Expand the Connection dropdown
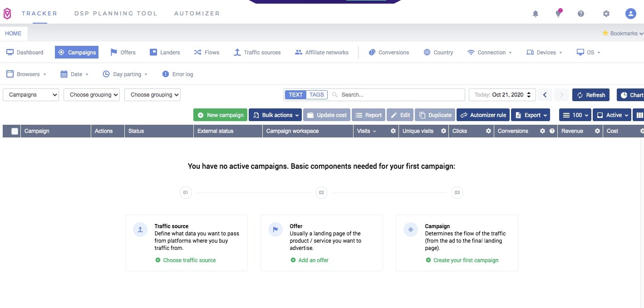The width and height of the screenshot is (644, 308). 489,52
